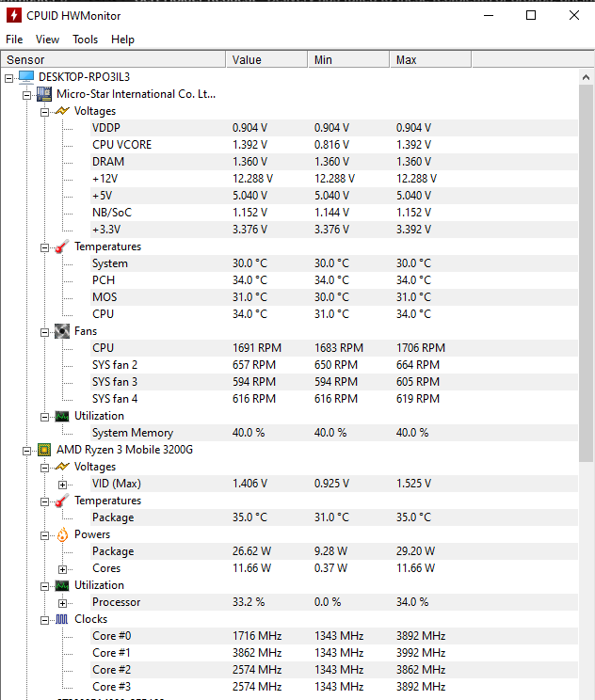595x700 pixels.
Task: Select the NB/SoC voltage row
Action: pos(334,213)
